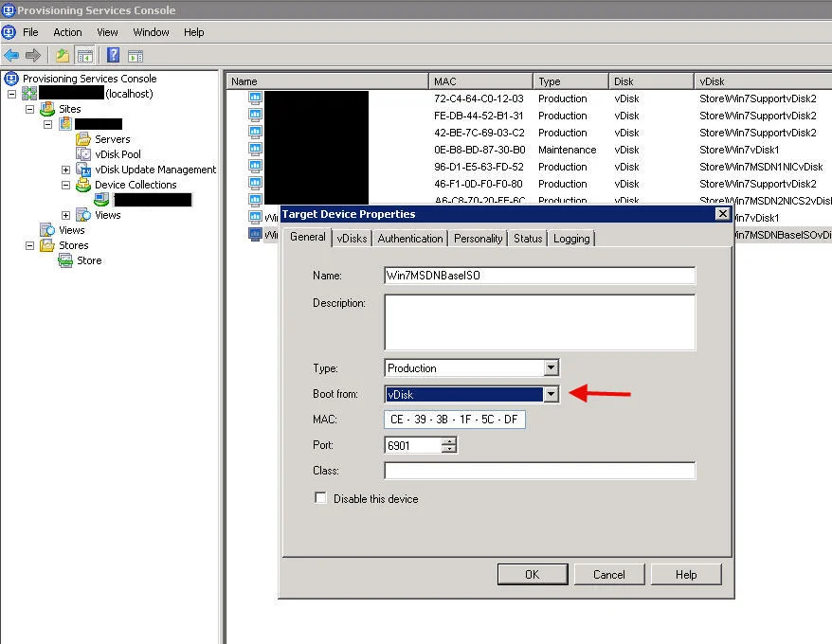This screenshot has height=644, width=832.
Task: Sort by the vDisk column header
Action: (763, 81)
